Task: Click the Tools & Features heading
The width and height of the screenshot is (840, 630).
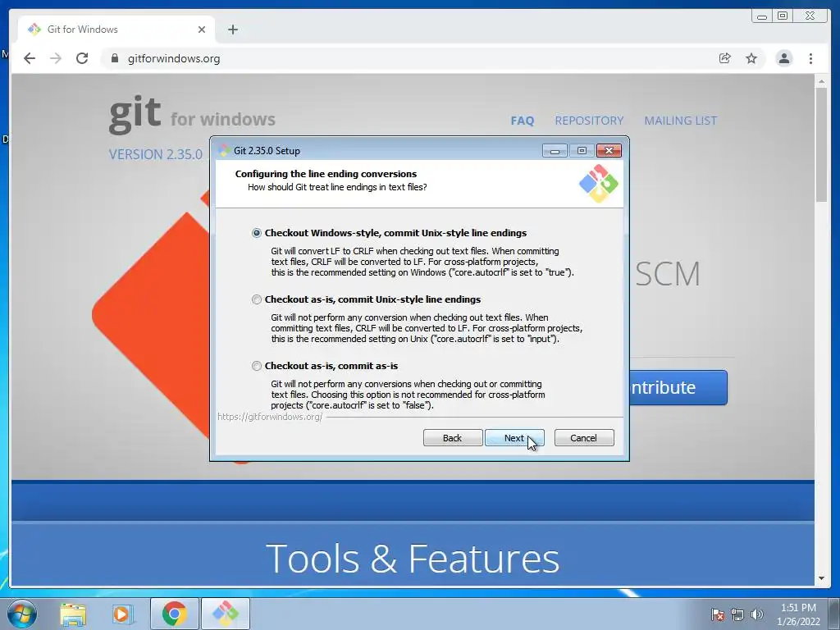Action: [x=413, y=558]
